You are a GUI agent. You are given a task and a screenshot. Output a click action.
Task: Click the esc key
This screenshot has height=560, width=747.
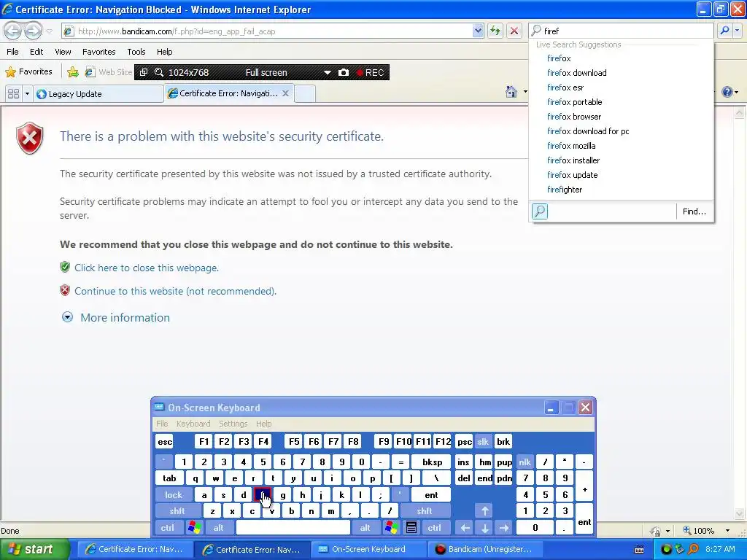click(x=165, y=442)
